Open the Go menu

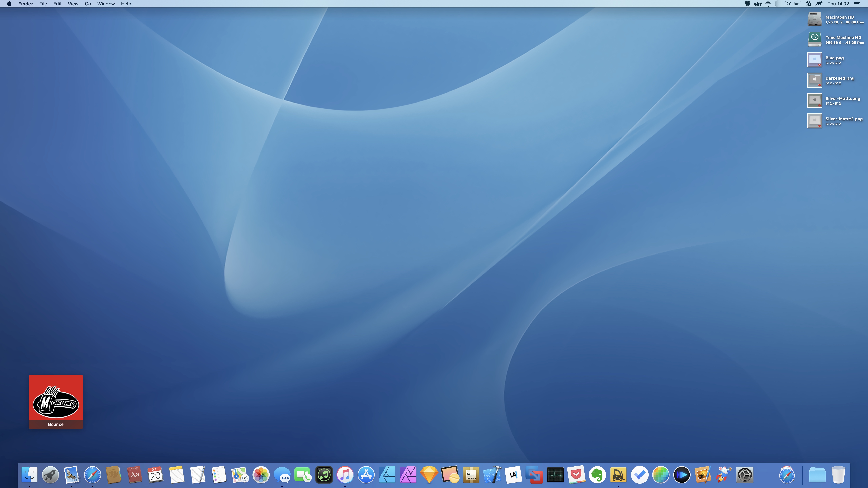88,4
